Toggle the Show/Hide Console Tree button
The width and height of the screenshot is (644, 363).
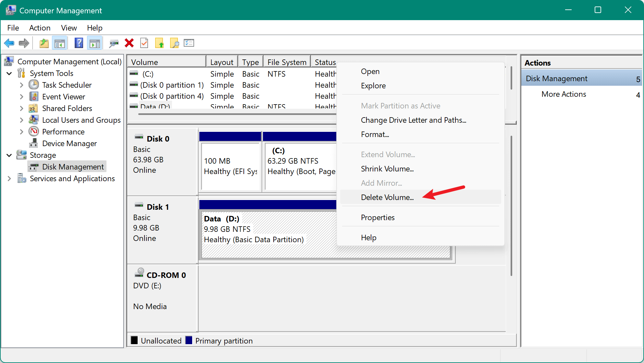(60, 43)
